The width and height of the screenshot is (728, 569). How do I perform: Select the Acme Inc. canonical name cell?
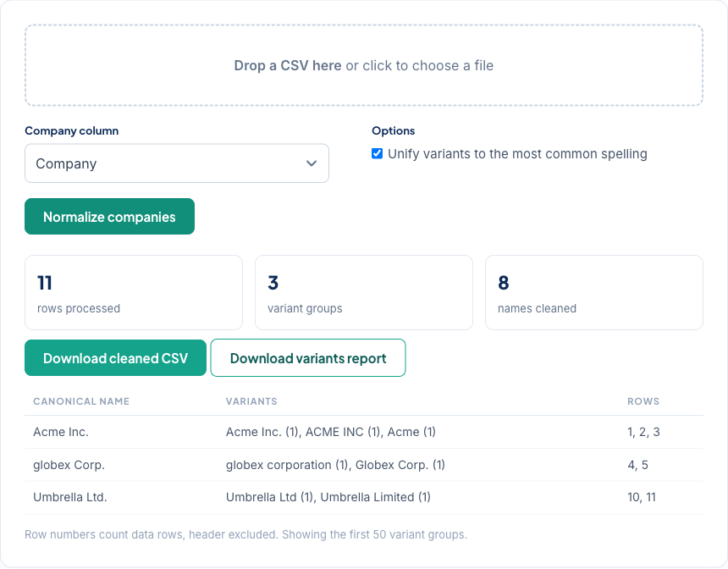tap(61, 432)
